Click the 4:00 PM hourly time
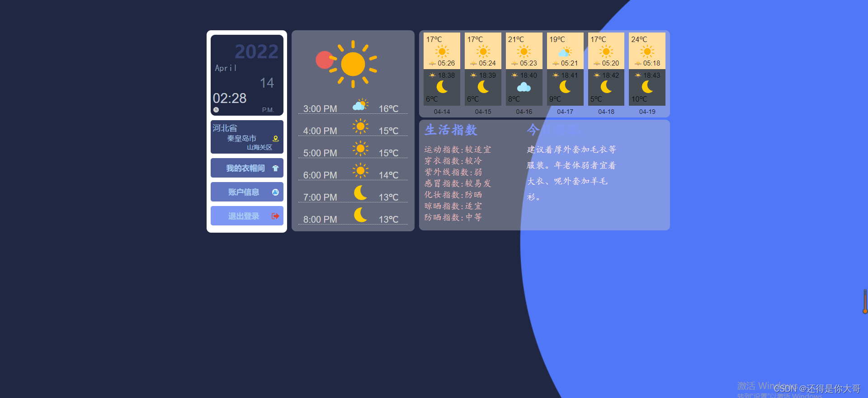 click(x=320, y=131)
